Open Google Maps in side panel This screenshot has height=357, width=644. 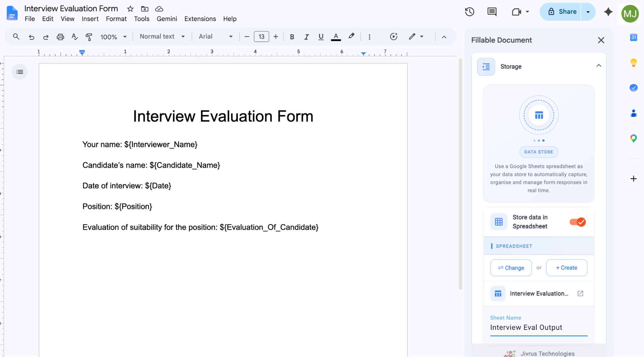(633, 138)
